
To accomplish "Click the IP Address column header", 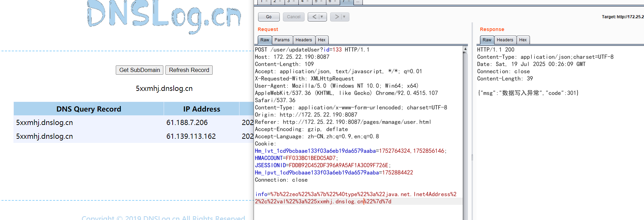I will (x=202, y=109).
